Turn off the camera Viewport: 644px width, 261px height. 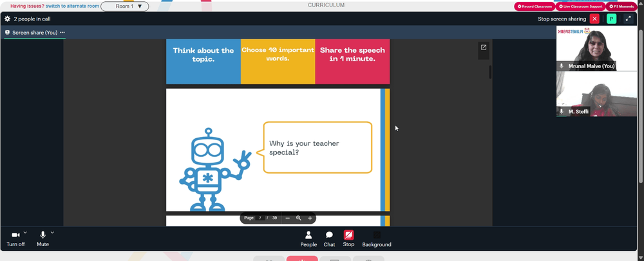coord(15,239)
